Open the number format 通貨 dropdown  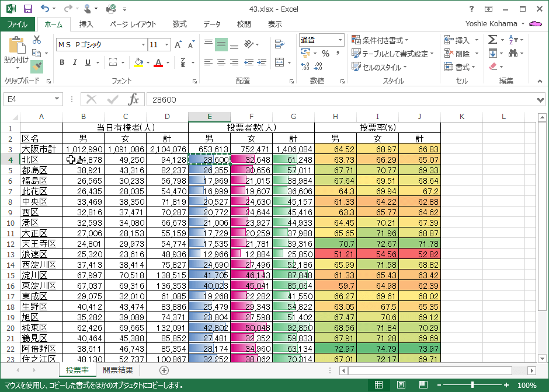click(x=340, y=40)
